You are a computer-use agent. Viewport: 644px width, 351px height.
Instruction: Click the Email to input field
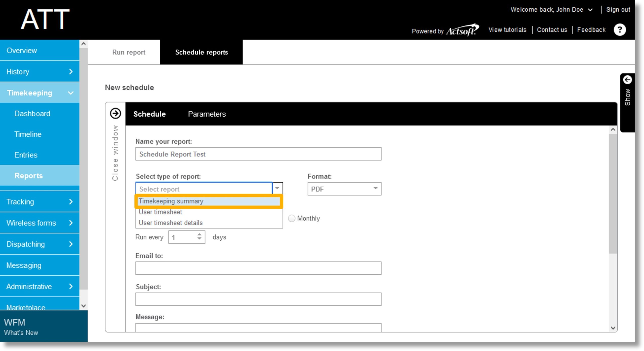pos(258,268)
